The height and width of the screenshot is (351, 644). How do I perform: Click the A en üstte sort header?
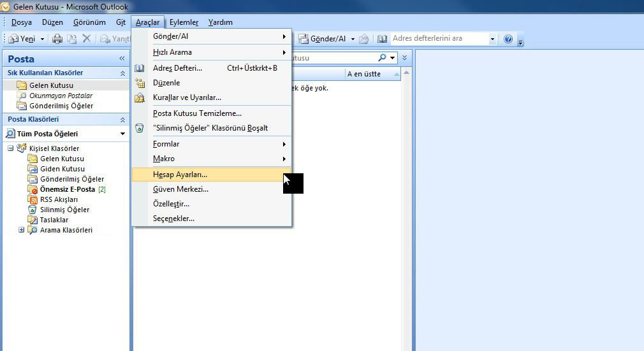click(372, 74)
